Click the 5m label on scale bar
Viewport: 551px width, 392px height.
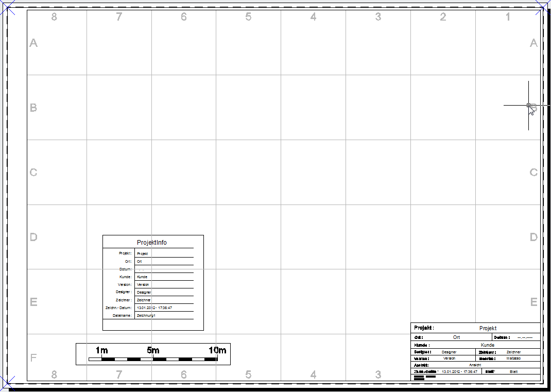(x=153, y=351)
